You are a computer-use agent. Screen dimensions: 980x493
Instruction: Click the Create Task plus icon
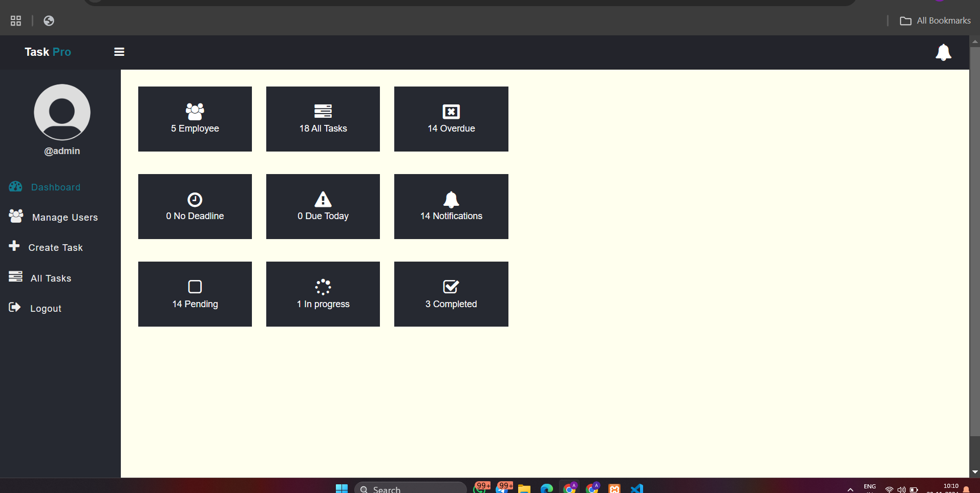[14, 246]
